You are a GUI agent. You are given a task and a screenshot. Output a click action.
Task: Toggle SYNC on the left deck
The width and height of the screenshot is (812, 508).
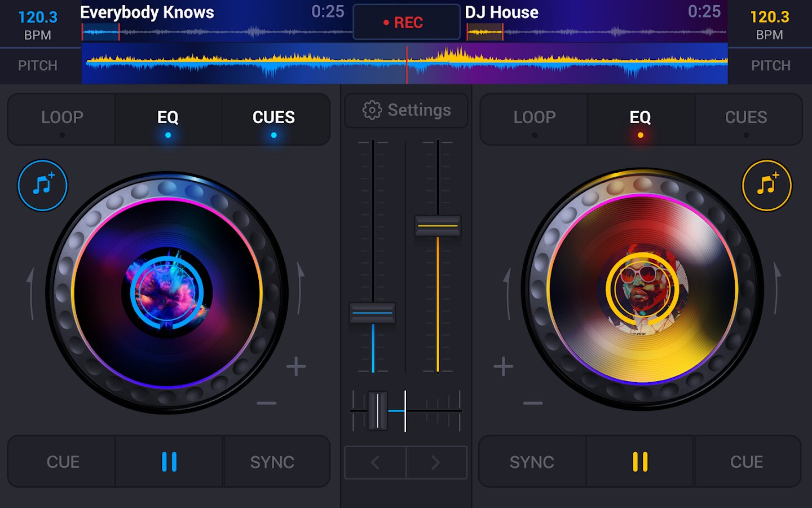272,462
